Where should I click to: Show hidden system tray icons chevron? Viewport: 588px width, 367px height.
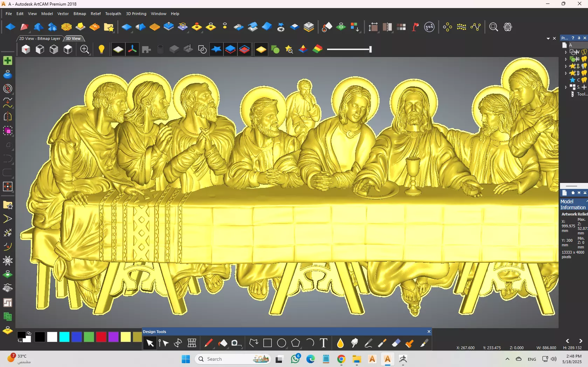click(x=507, y=359)
